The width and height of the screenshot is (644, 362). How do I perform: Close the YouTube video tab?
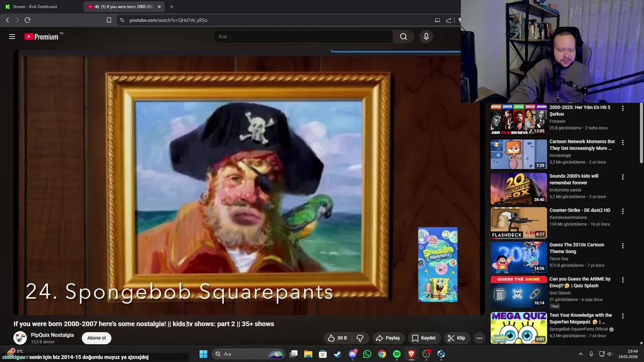159,7
